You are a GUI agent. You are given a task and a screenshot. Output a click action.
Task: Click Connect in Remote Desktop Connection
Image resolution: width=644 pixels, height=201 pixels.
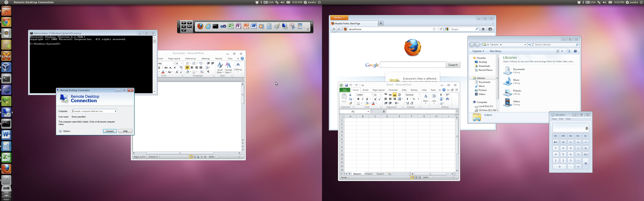tap(110, 131)
